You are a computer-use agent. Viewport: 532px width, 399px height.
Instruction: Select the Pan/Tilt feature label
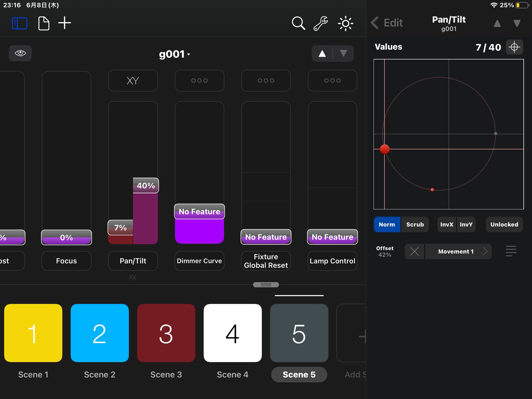[x=133, y=261]
